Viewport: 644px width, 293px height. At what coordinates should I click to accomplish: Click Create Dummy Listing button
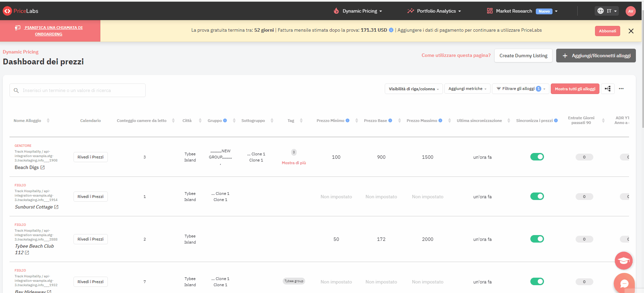[x=523, y=56]
